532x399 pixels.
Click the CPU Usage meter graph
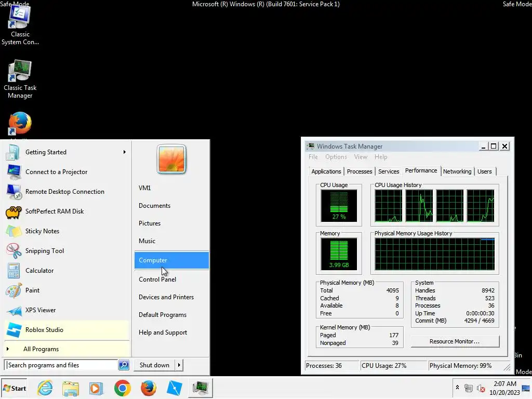click(x=339, y=206)
